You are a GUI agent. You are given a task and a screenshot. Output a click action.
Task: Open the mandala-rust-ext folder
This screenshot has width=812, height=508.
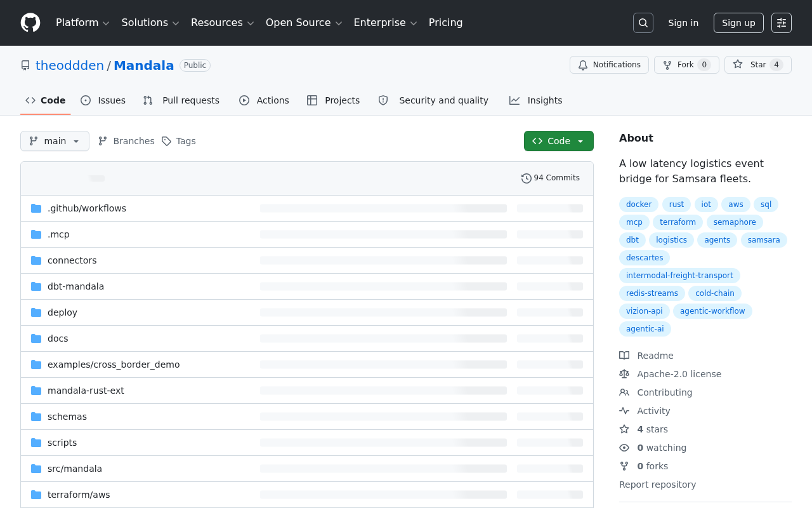(86, 391)
